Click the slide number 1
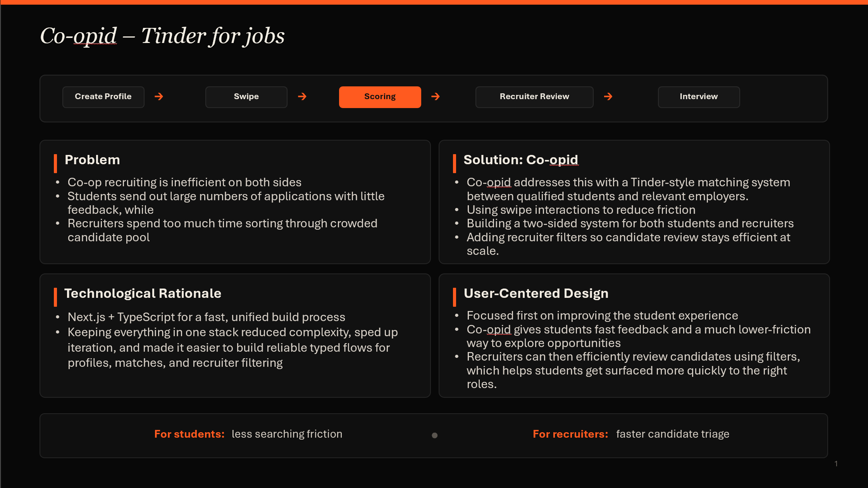The image size is (868, 488). 836,464
